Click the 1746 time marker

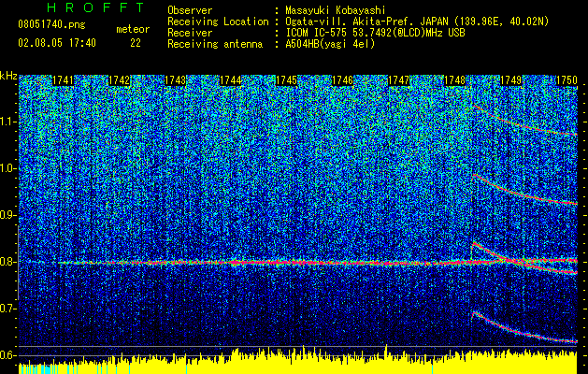(x=343, y=80)
